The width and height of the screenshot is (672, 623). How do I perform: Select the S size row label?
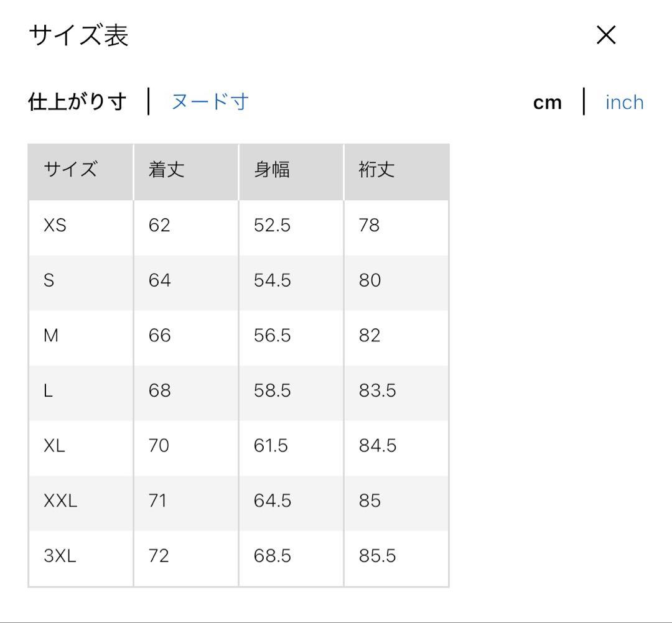coord(49,280)
